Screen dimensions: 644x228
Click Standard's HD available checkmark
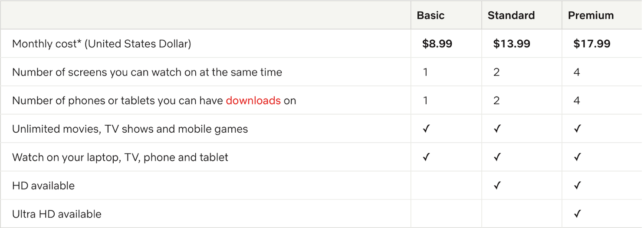coord(497,186)
